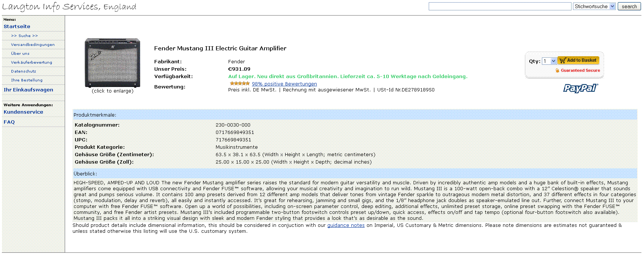
Task: Click the five-star rating icons
Action: coord(239,84)
